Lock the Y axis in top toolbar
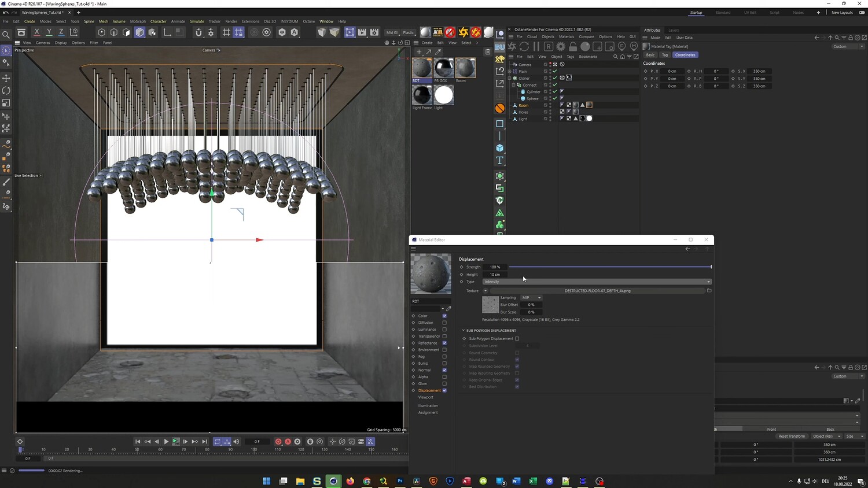The height and width of the screenshot is (488, 868). click(x=49, y=32)
